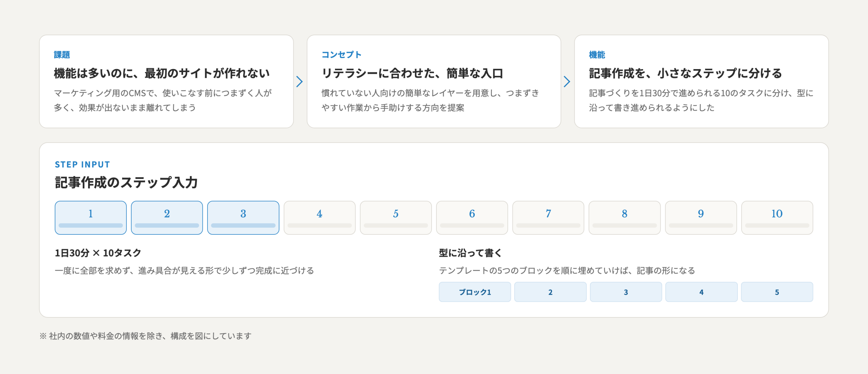Viewport: 868px width, 374px height.
Task: Click description starting 記事づくりを1日30分で
Action: pos(701,100)
